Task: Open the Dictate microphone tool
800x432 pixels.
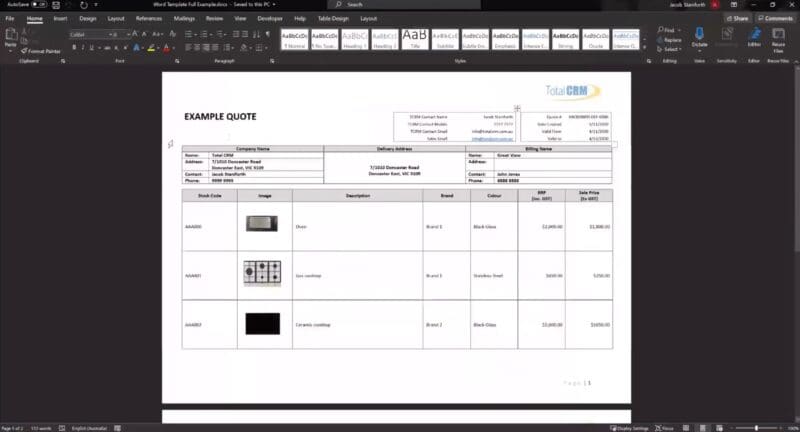Action: coord(699,37)
